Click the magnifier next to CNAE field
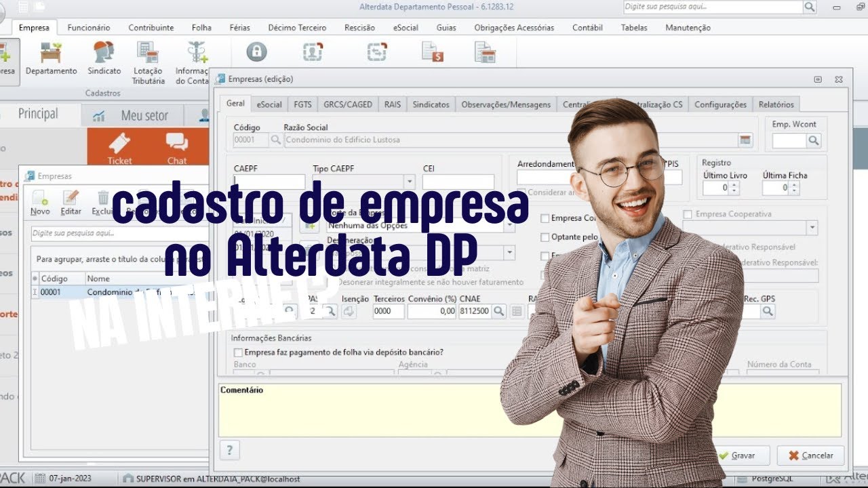 (499, 311)
